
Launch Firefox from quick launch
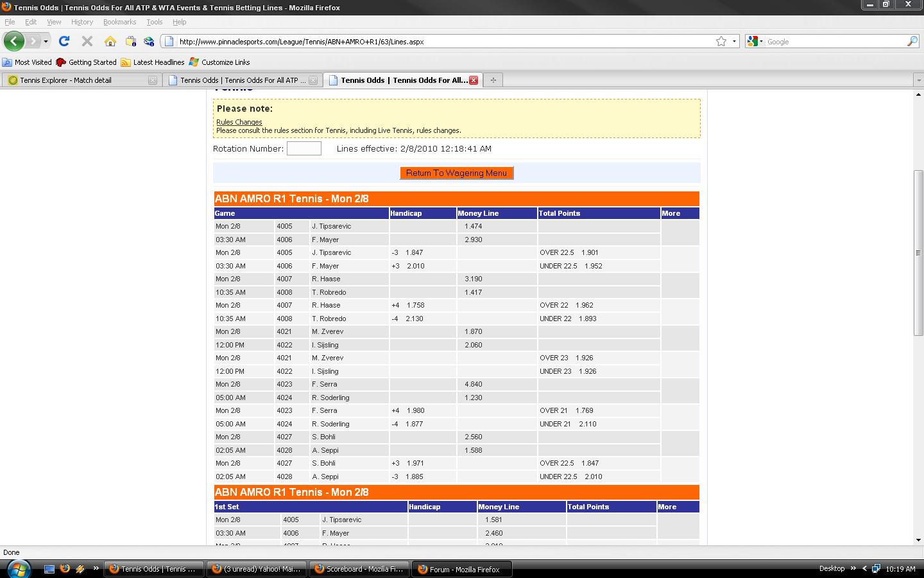[x=65, y=568]
